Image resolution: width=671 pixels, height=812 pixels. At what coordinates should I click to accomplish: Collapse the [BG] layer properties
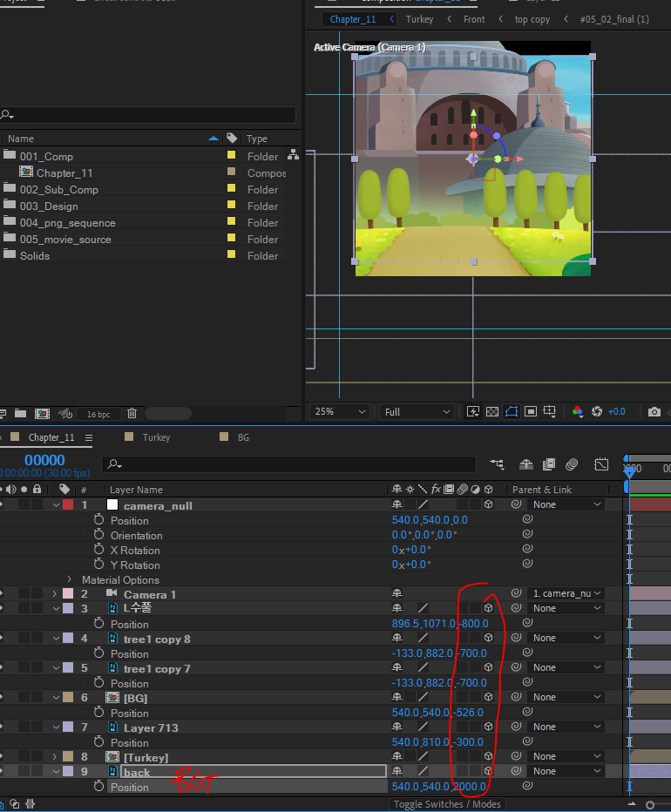(x=56, y=698)
